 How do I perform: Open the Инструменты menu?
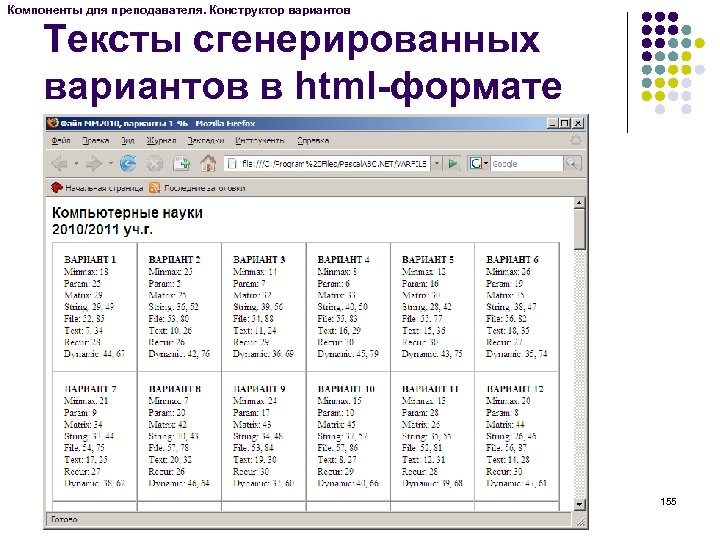[260, 141]
